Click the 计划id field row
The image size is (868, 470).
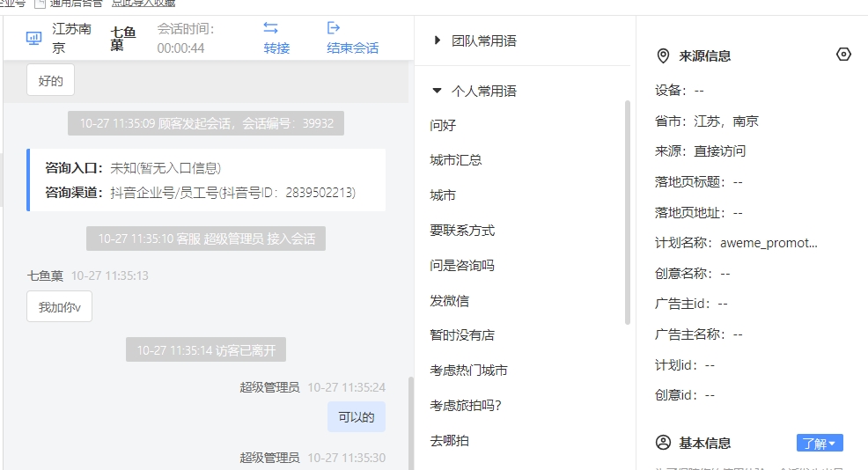[x=685, y=364]
